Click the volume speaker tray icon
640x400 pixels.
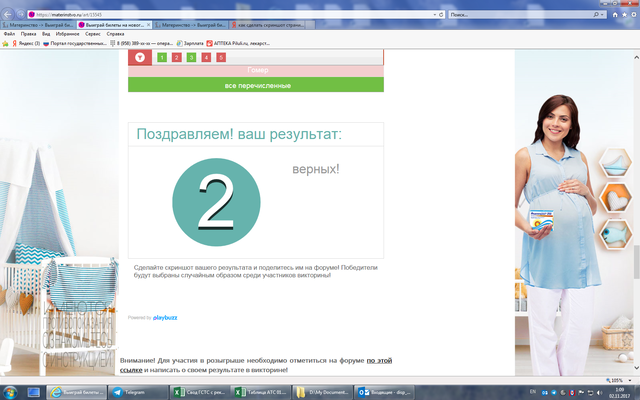600,393
